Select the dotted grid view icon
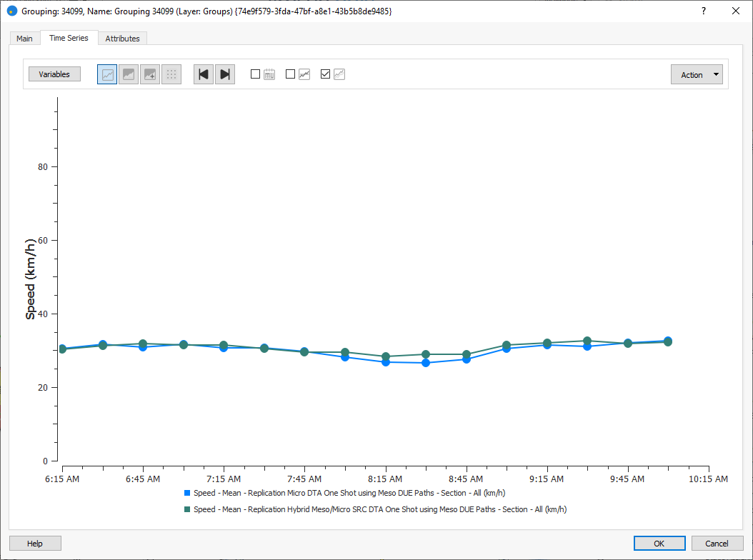This screenshot has height=560, width=753. click(x=171, y=74)
